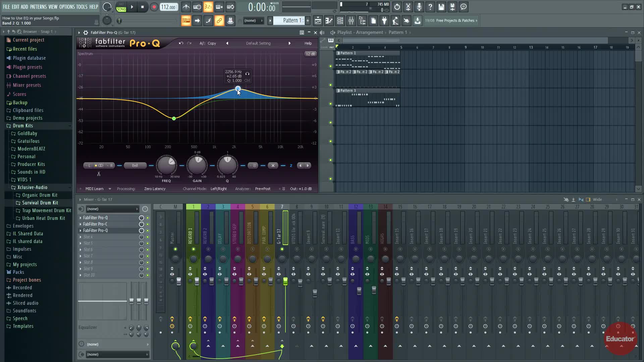
Task: Click the G-Tar 17 channel fader
Action: pyautogui.click(x=285, y=282)
